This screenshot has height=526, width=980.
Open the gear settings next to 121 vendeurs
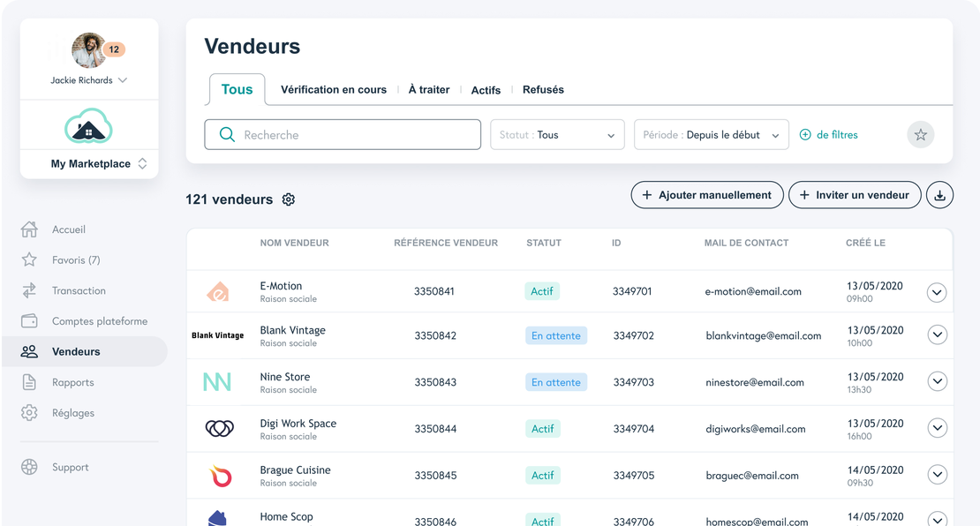tap(288, 199)
